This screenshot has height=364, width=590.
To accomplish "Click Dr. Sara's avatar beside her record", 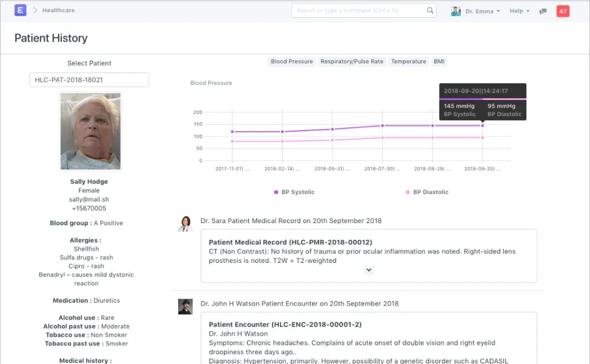I will click(185, 224).
